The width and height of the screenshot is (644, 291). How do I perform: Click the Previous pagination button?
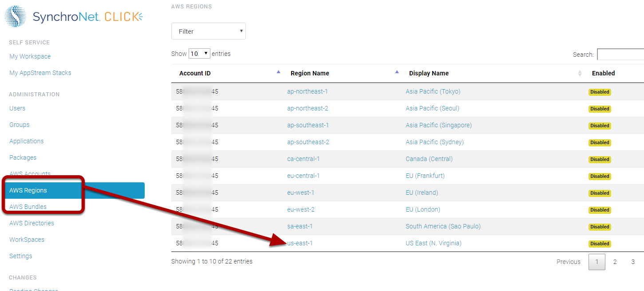(569, 262)
